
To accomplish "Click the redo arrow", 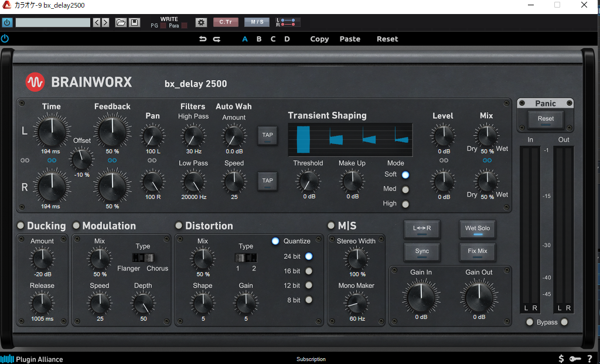I will (x=217, y=39).
